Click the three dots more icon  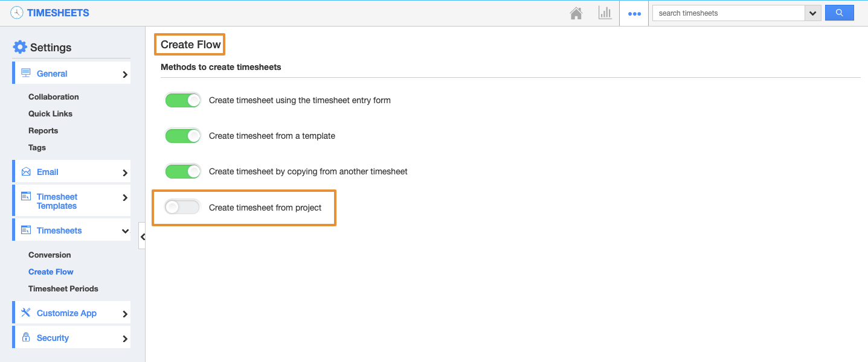(x=634, y=14)
